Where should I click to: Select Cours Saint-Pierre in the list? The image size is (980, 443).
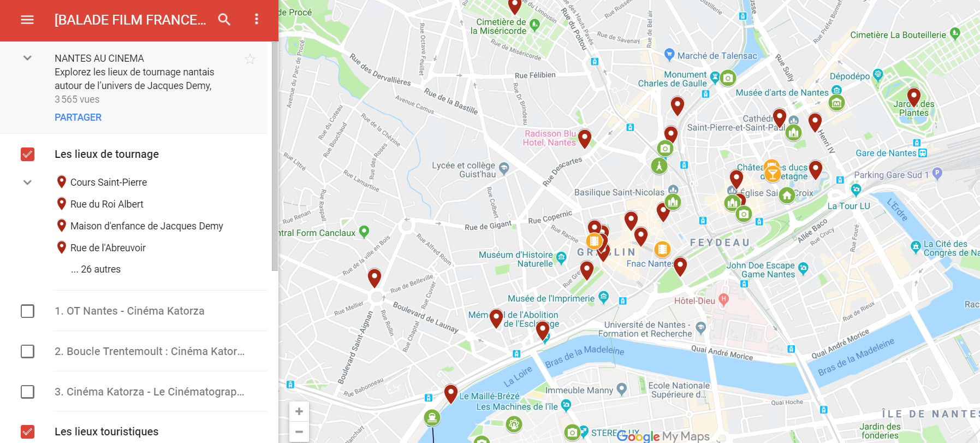[x=109, y=182]
